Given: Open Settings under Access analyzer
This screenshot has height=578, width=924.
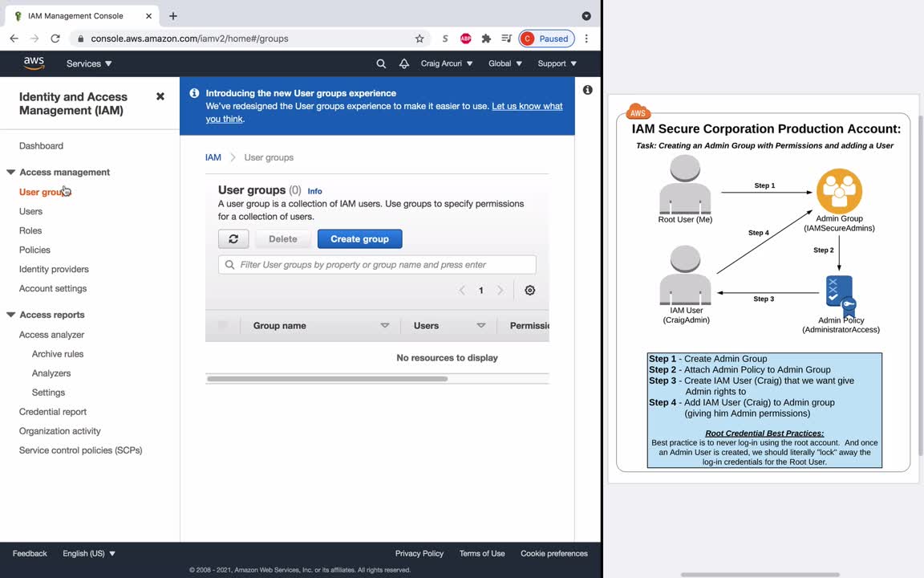Looking at the screenshot, I should (x=48, y=393).
